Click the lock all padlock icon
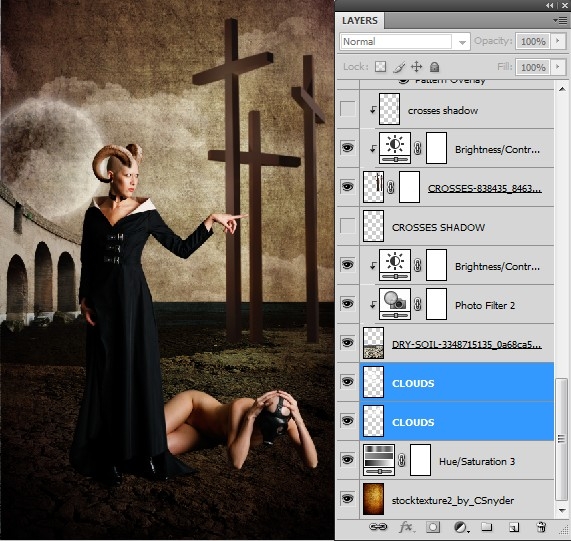The image size is (571, 541). click(434, 67)
